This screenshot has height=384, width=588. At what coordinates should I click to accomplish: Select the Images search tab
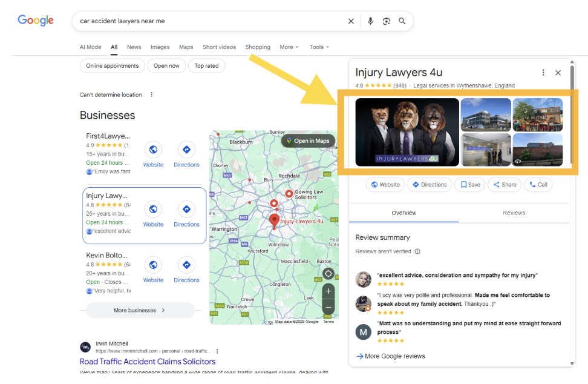click(x=160, y=47)
